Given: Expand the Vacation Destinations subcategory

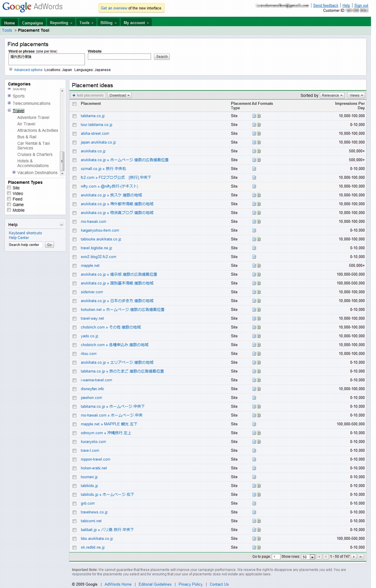Looking at the screenshot, I should click(14, 172).
